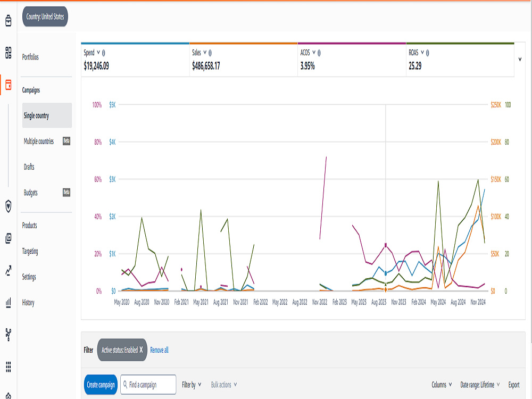Expand the metrics panel chevron at right
This screenshot has height=399, width=532.
coord(520,60)
